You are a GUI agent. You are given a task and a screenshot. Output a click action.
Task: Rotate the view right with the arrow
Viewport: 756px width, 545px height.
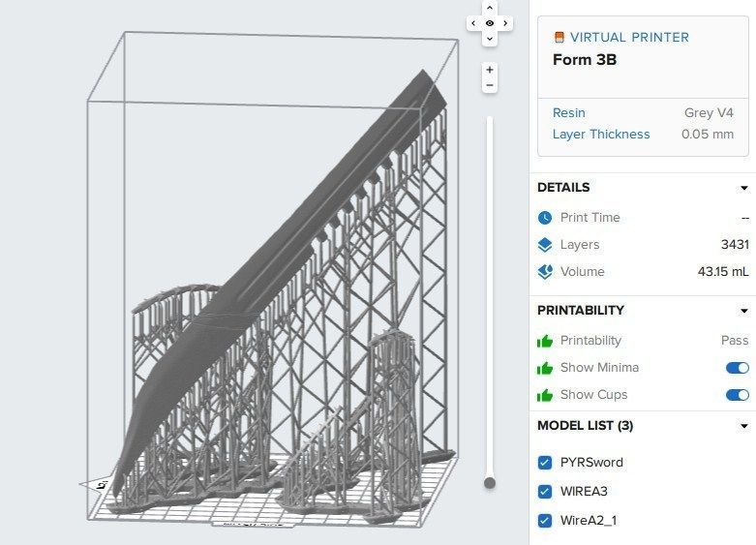(x=506, y=23)
